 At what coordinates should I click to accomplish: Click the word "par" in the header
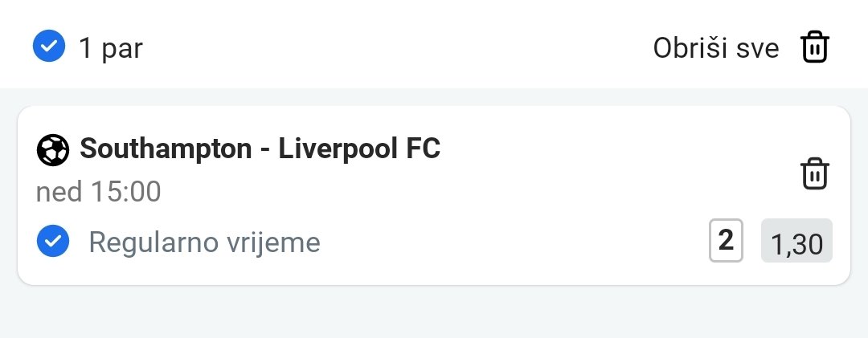coord(121,49)
